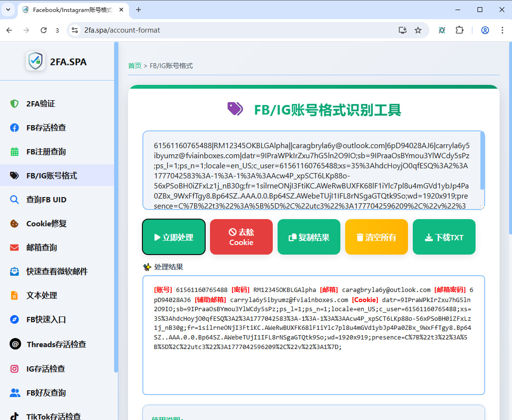Click the magnifier icon beside 查询FB UID
The image size is (512, 420).
point(14,199)
